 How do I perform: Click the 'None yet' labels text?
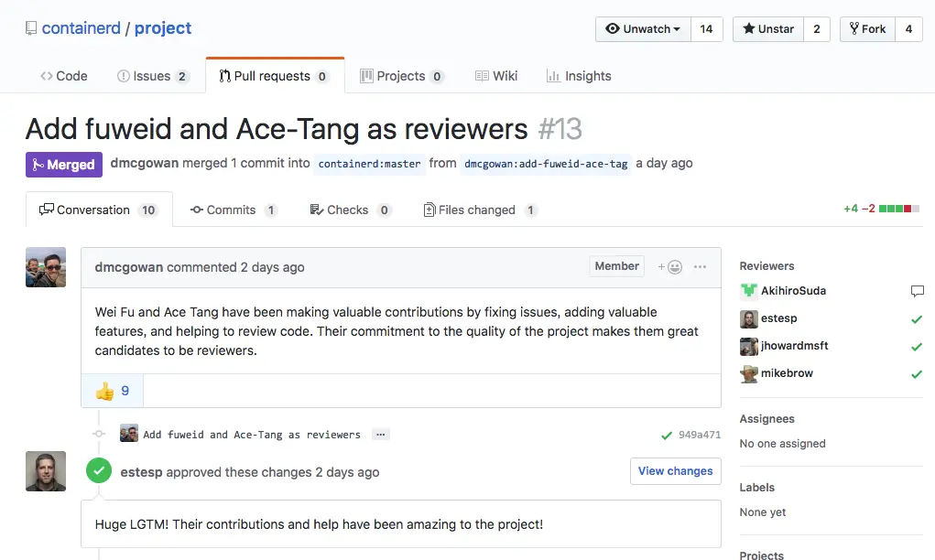point(762,512)
